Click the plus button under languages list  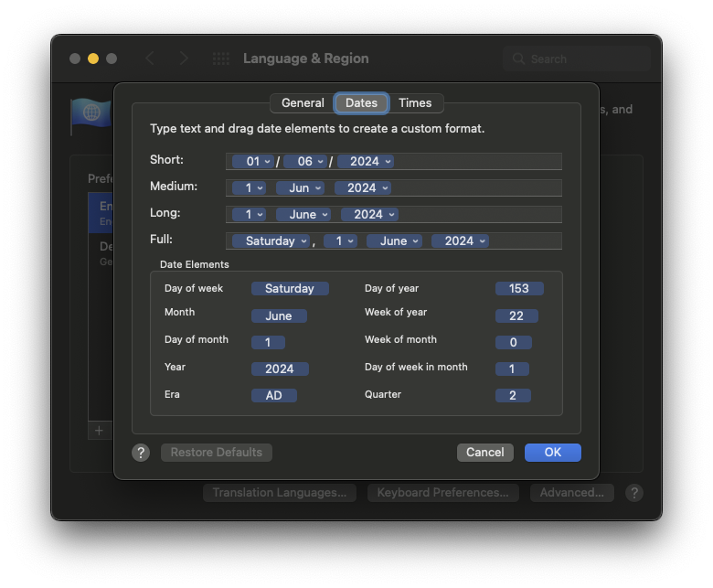click(x=99, y=430)
